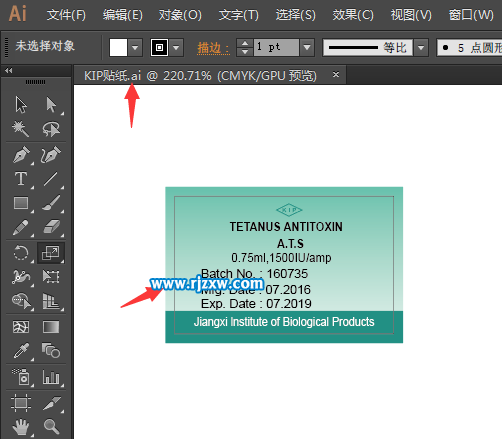Viewport: 502px width, 439px height.
Task: Open the 选择(S) menu
Action: [296, 15]
